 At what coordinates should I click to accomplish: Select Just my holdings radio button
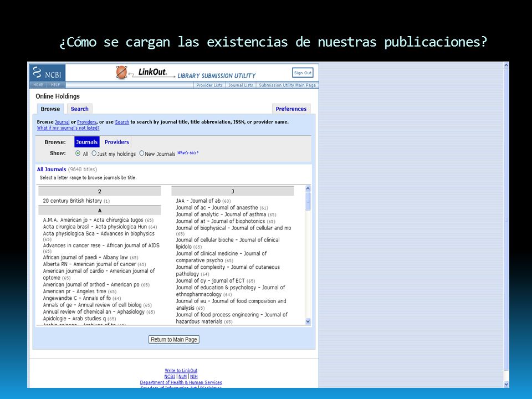94,154
